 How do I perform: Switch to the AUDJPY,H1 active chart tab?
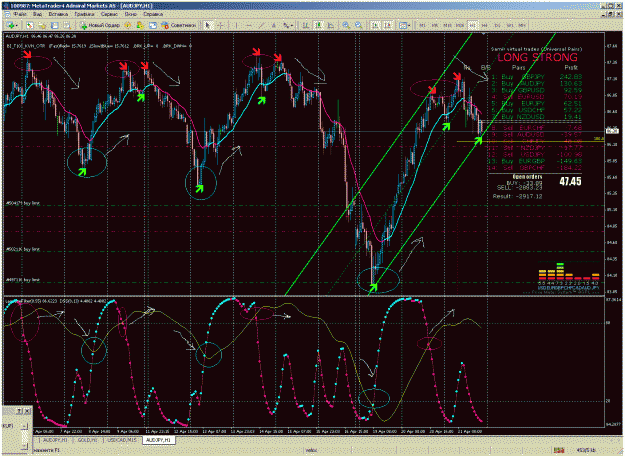click(158, 440)
